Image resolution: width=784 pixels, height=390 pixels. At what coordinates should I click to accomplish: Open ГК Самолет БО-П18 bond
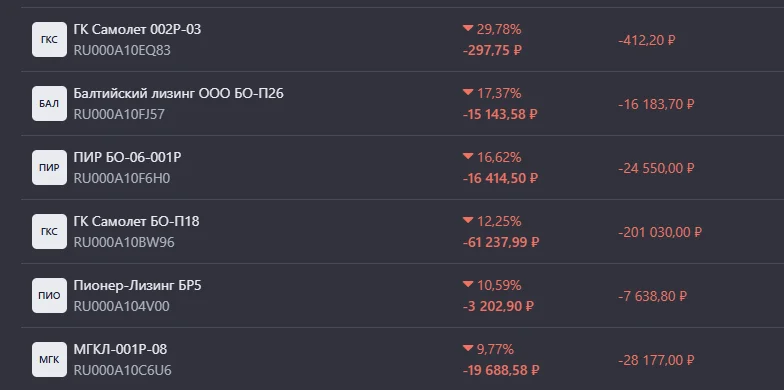coord(136,222)
